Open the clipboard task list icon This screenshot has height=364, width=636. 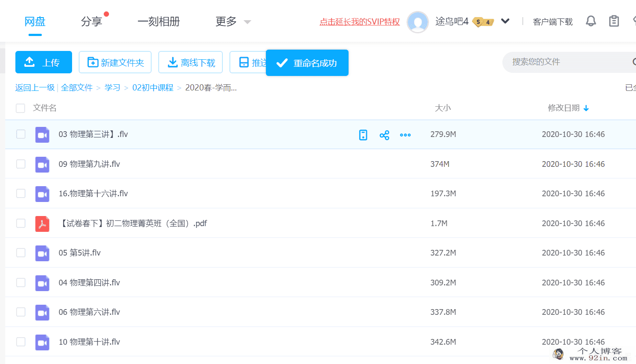[614, 21]
